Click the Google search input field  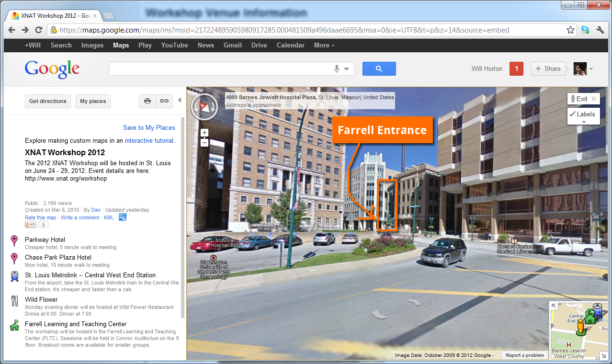coord(220,69)
